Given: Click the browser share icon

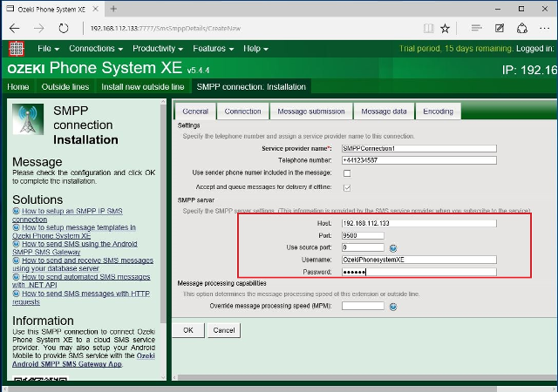Looking at the screenshot, I should [522, 29].
